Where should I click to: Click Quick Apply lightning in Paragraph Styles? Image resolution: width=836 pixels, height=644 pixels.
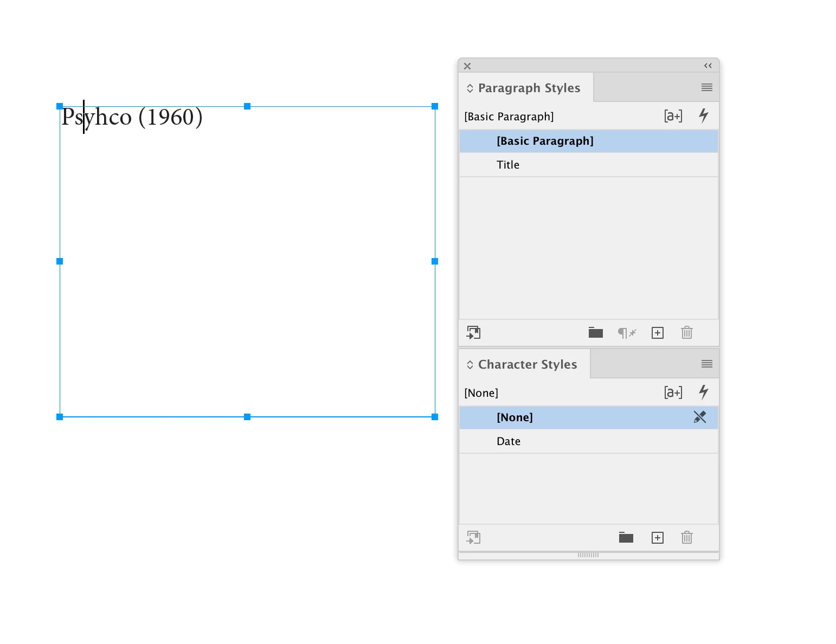point(704,115)
